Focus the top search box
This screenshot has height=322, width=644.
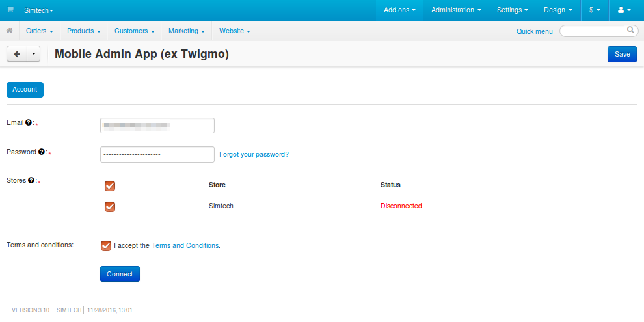(x=599, y=31)
